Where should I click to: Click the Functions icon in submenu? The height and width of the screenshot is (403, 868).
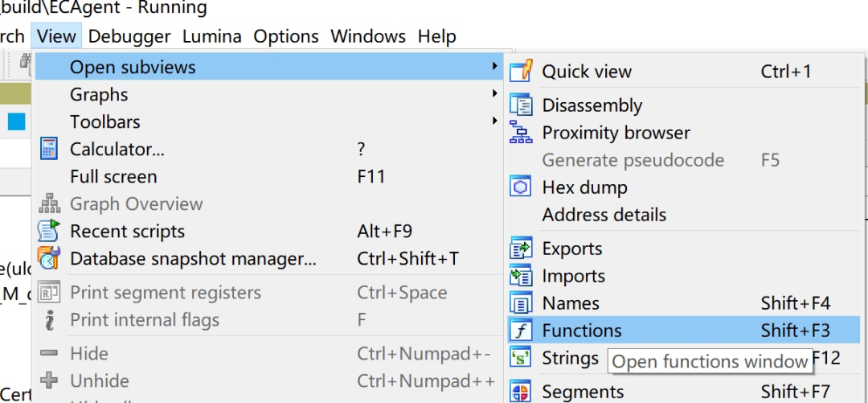522,331
